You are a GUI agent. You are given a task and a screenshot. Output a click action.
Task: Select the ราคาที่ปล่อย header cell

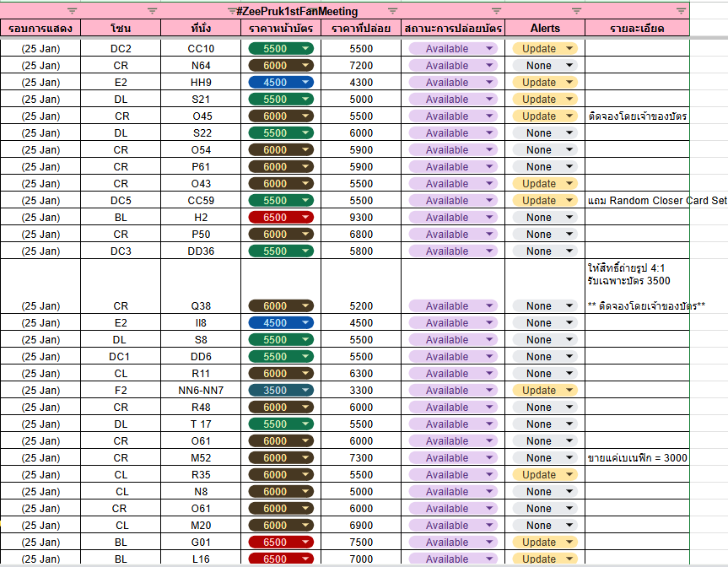(361, 28)
